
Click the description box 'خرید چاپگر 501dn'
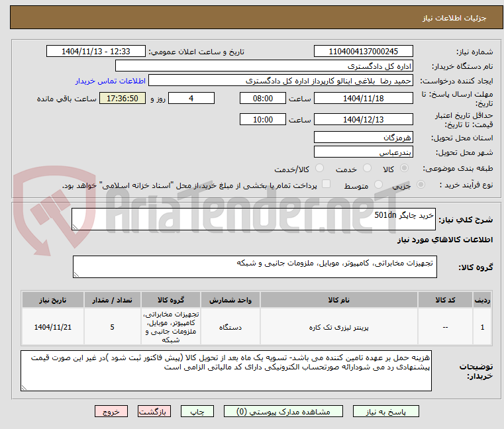coord(253,219)
